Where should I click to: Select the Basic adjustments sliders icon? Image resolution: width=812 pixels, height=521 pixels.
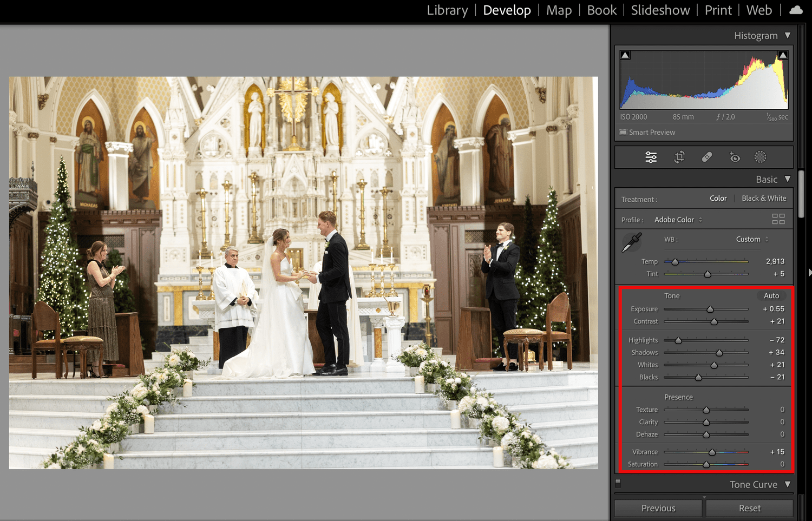(x=651, y=157)
